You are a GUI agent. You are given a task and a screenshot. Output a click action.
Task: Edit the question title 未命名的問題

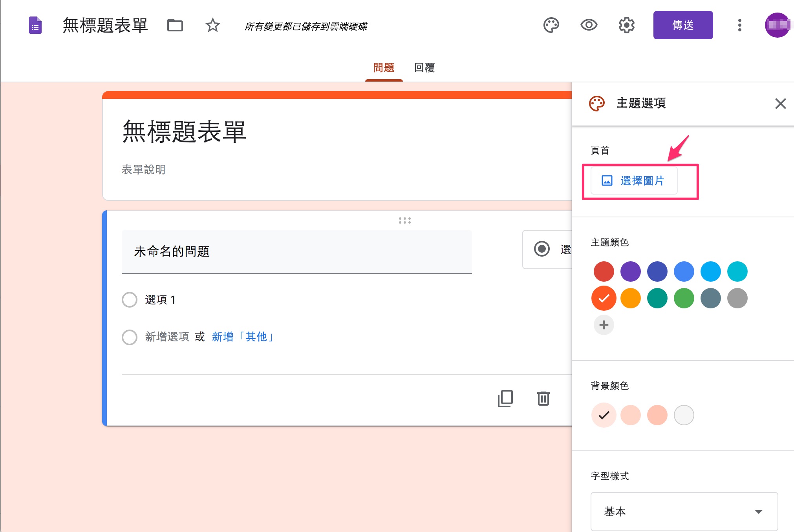point(296,251)
